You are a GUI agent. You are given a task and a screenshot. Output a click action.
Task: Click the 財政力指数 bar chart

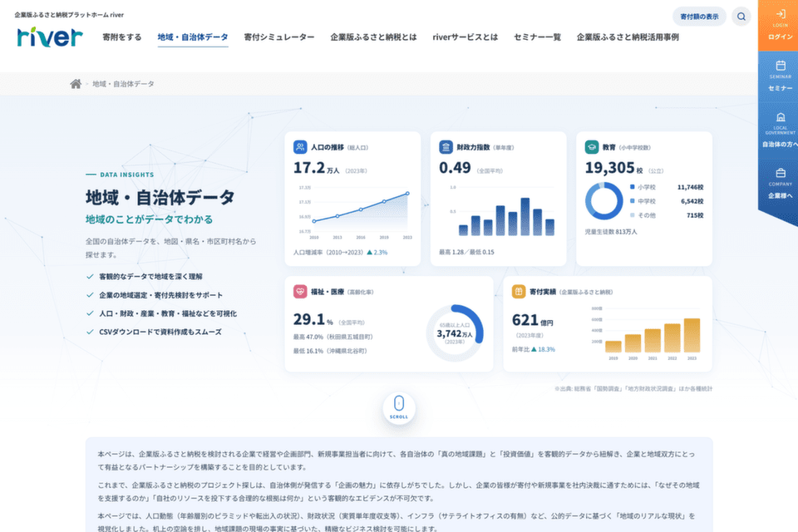[x=501, y=212]
